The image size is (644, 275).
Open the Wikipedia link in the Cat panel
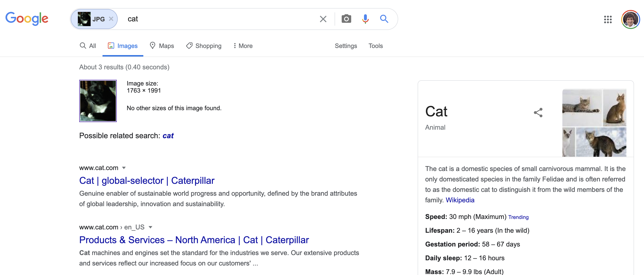460,200
